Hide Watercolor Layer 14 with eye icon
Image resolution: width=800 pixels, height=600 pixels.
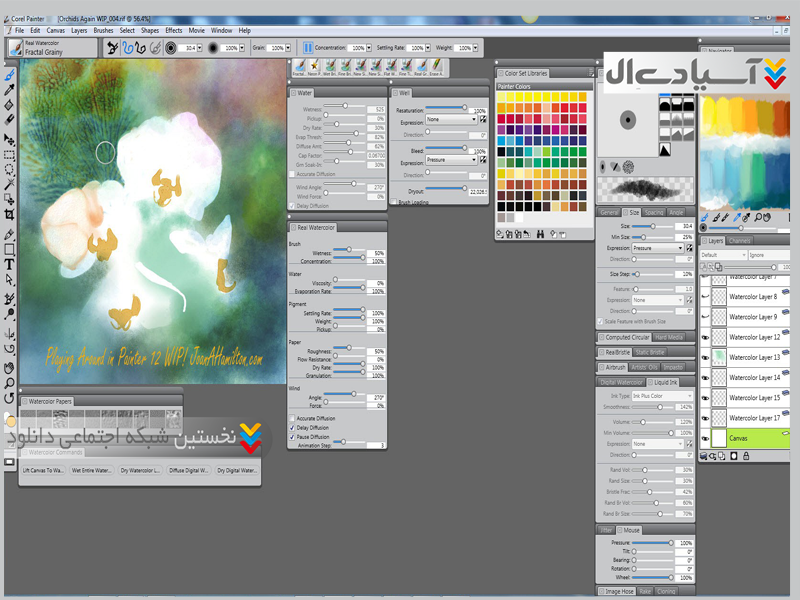point(706,378)
